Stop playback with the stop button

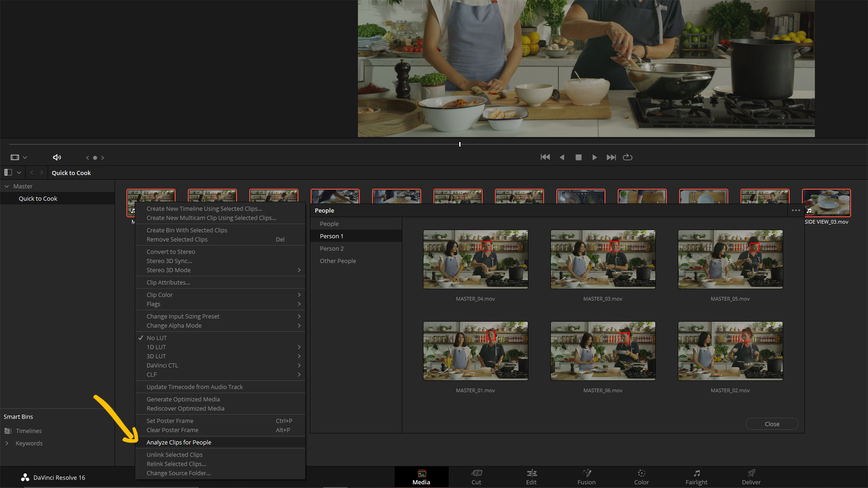pyautogui.click(x=578, y=157)
